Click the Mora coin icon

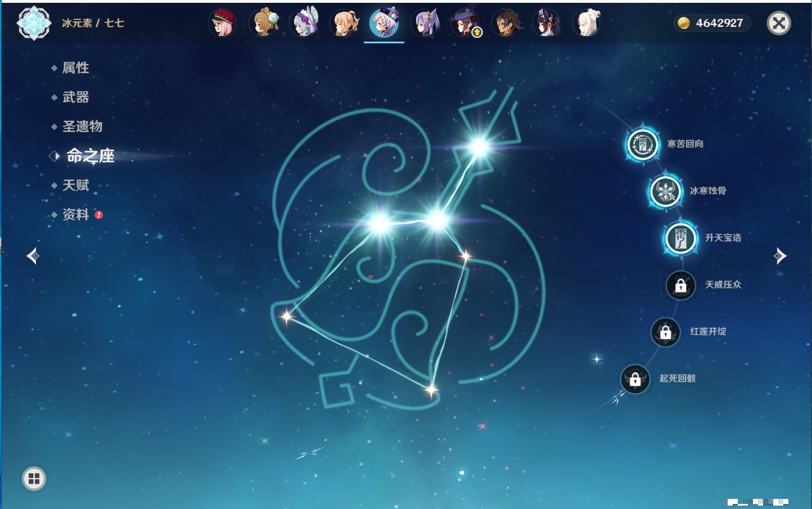pyautogui.click(x=683, y=23)
